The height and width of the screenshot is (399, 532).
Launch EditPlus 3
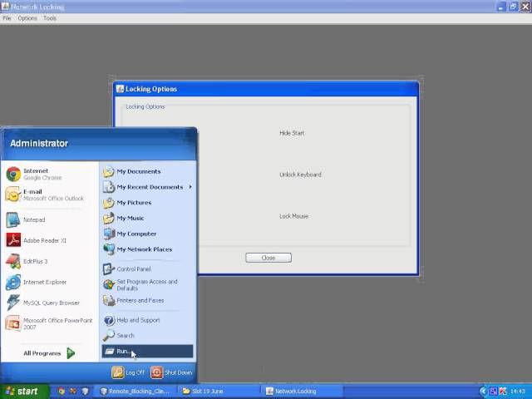[49, 261]
